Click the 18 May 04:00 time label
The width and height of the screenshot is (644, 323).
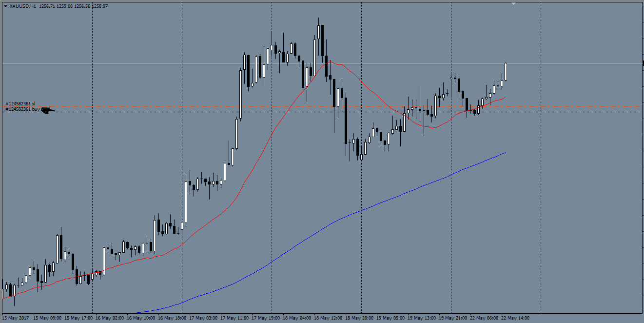[x=297, y=318]
